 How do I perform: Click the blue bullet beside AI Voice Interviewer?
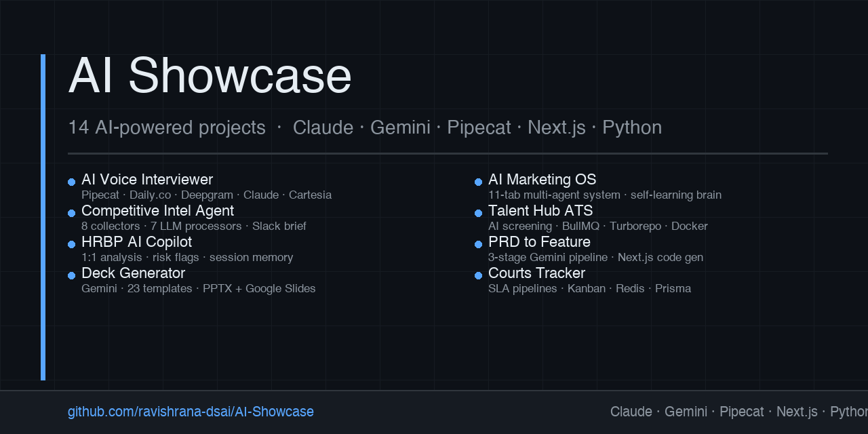click(71, 182)
